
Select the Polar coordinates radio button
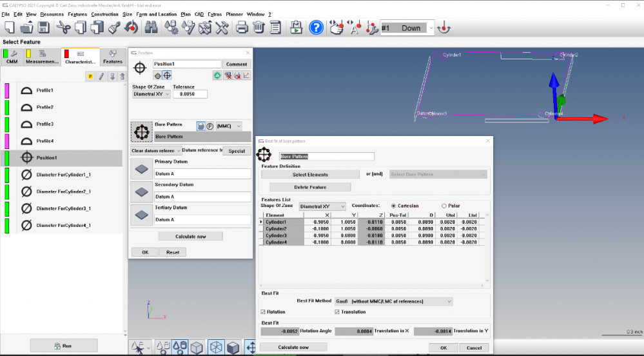point(444,206)
